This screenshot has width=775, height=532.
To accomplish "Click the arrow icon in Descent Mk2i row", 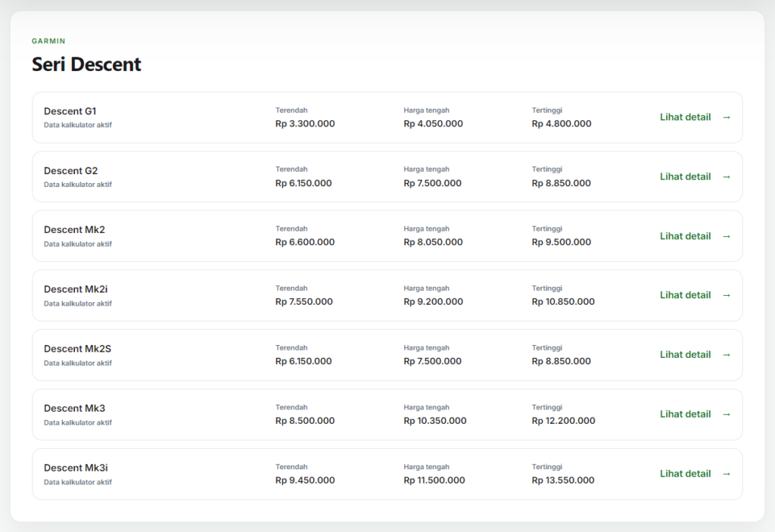I will click(727, 296).
